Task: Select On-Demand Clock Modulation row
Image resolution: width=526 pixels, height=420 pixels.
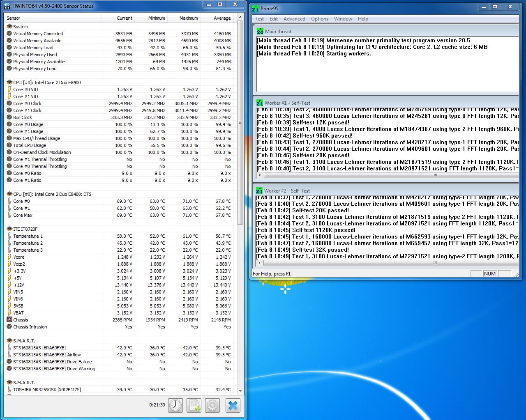Action: pyautogui.click(x=119, y=152)
